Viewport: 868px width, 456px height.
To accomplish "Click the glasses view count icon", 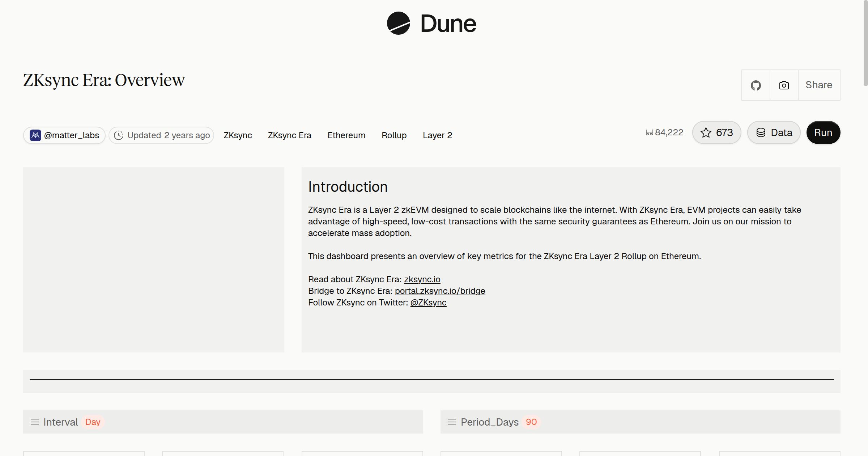I will point(650,133).
